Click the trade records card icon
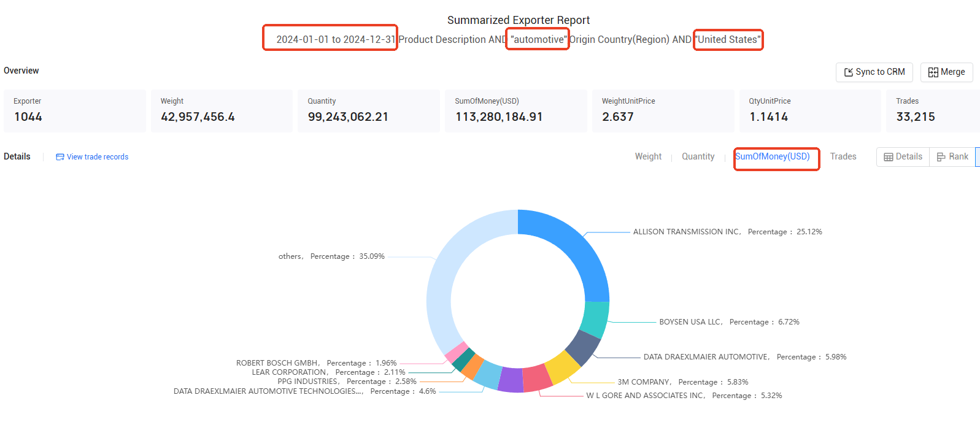This screenshot has width=980, height=430. click(x=60, y=157)
